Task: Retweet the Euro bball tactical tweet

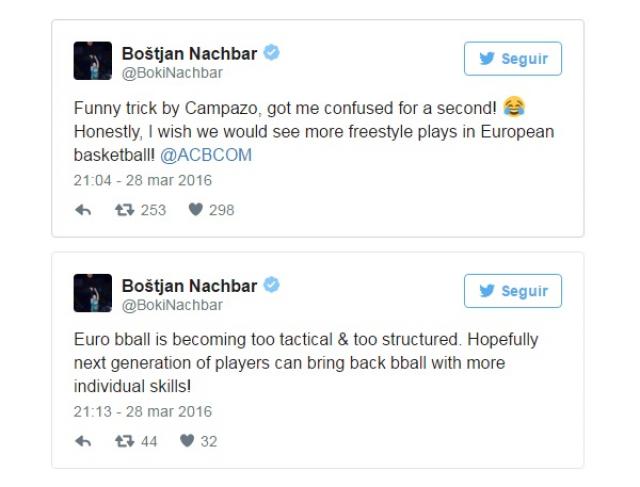Action: point(125,441)
